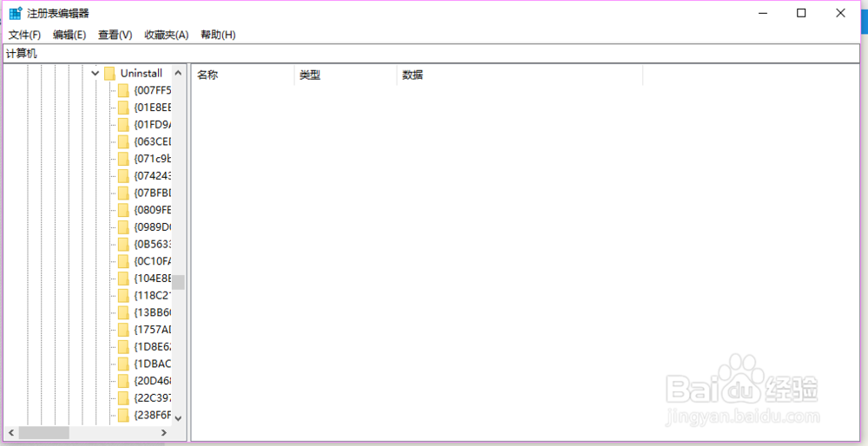The image size is (868, 446).
Task: Click folder icon of {1DBAC key
Action: (123, 364)
